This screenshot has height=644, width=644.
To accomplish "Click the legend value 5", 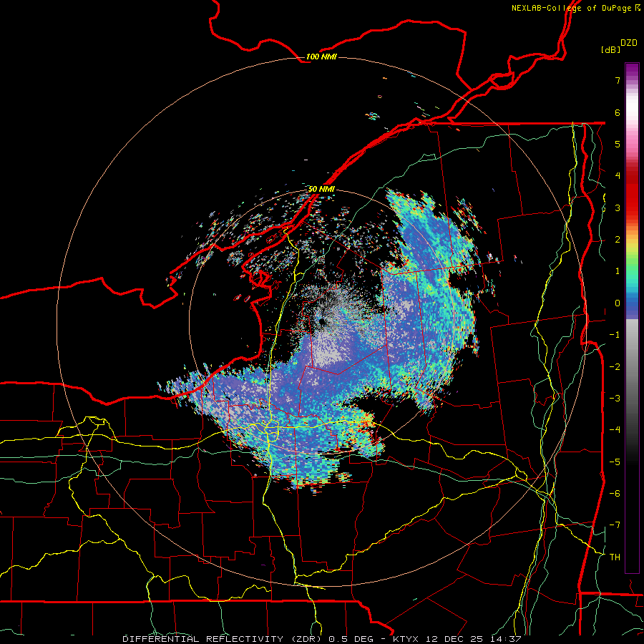I will 618,144.
